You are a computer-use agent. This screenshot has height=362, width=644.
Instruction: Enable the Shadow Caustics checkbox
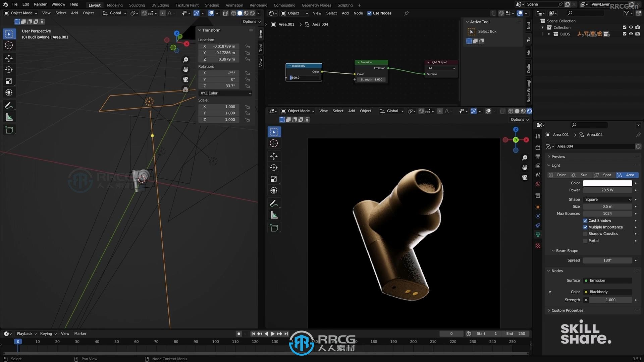pyautogui.click(x=585, y=234)
